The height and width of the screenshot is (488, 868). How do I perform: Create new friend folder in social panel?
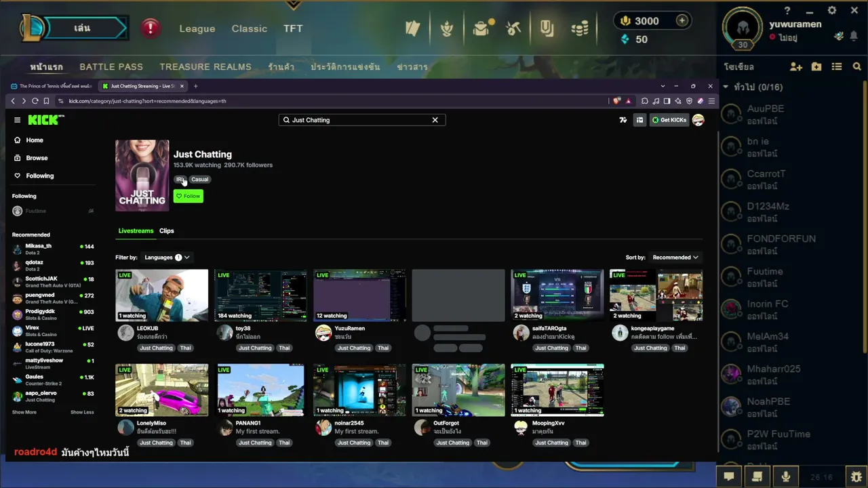[x=816, y=67]
